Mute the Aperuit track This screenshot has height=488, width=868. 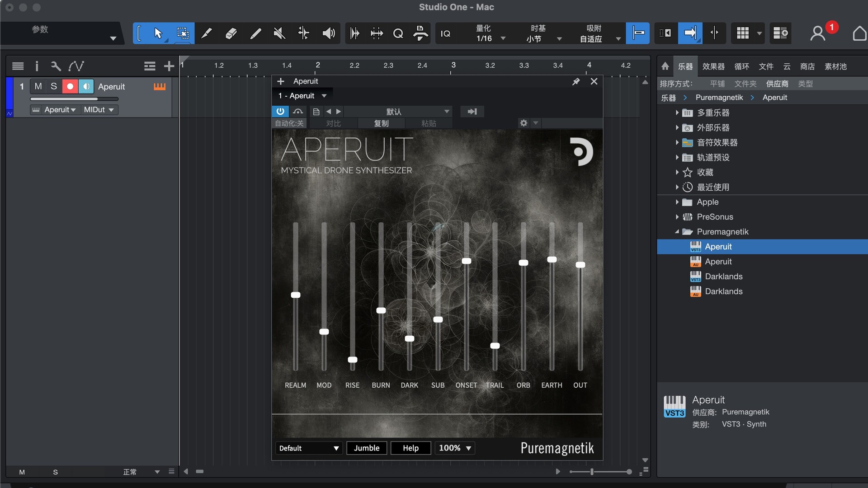pos(38,86)
